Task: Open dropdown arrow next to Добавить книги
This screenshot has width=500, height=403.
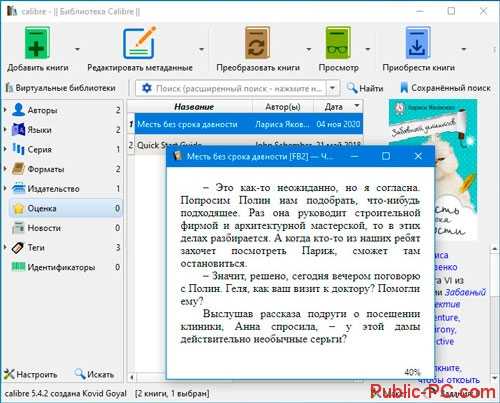Action: click(77, 49)
